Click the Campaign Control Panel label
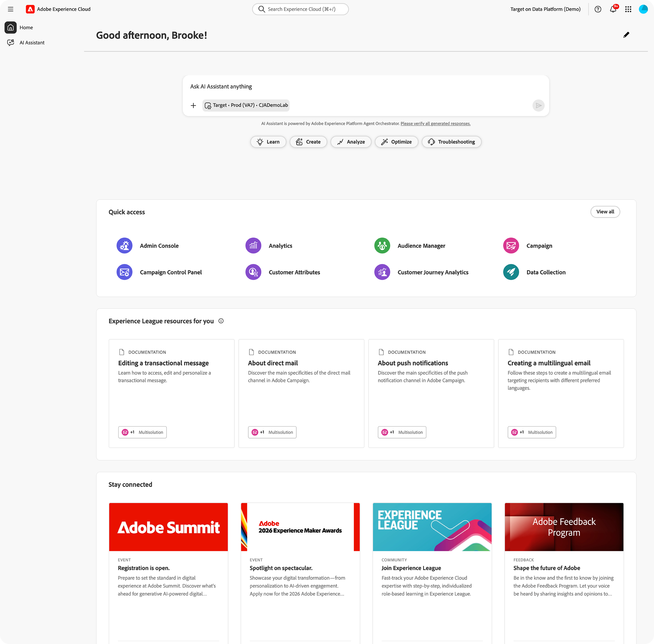This screenshot has height=644, width=654. click(x=171, y=272)
